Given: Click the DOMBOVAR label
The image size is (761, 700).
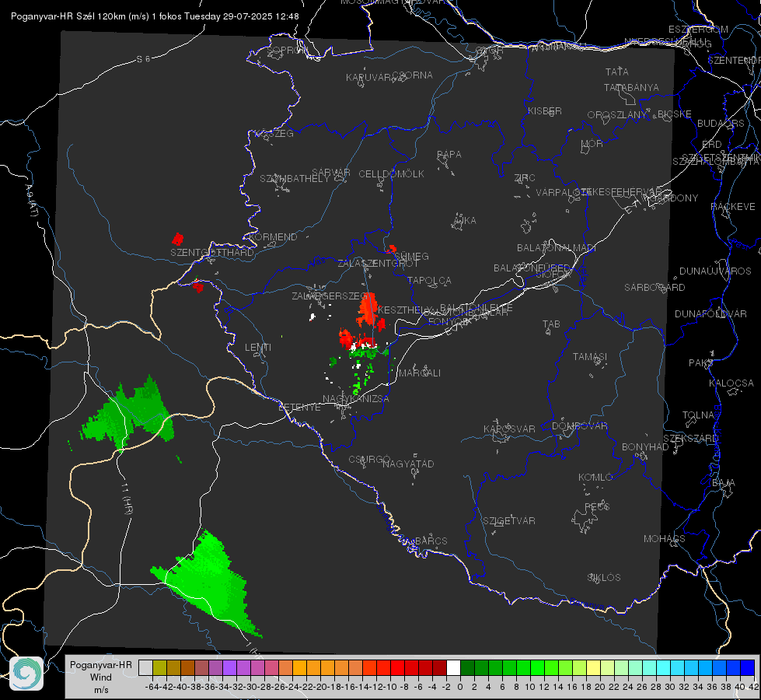Looking at the screenshot, I should tap(579, 426).
